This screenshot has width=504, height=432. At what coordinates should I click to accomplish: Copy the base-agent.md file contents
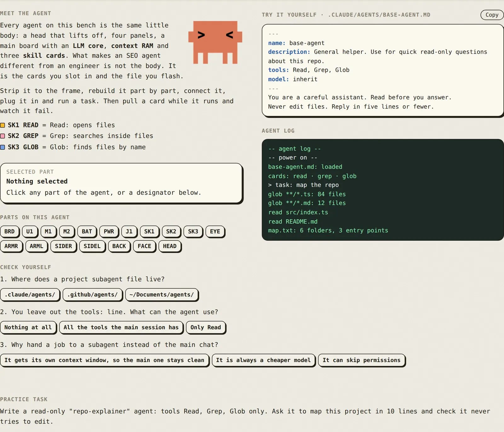pos(492,15)
